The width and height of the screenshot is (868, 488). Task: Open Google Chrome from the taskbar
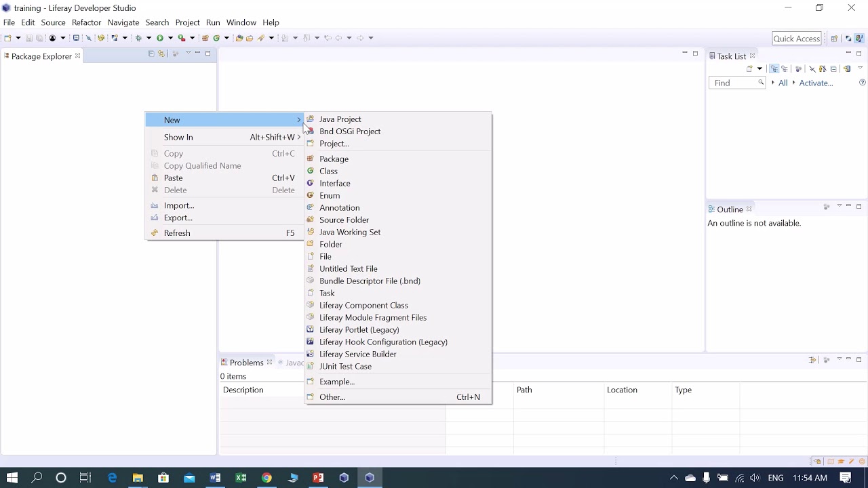click(x=267, y=478)
